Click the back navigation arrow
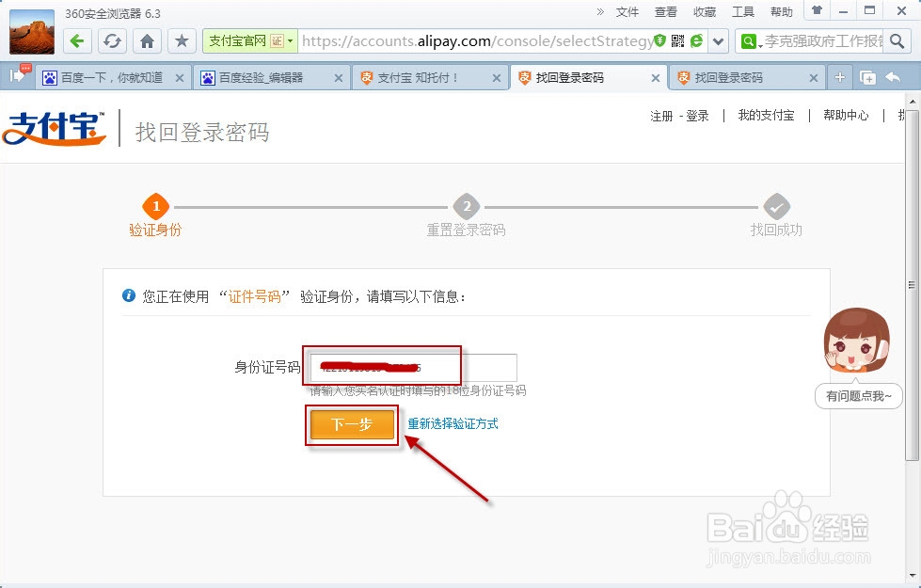This screenshot has width=921, height=588. tap(78, 41)
